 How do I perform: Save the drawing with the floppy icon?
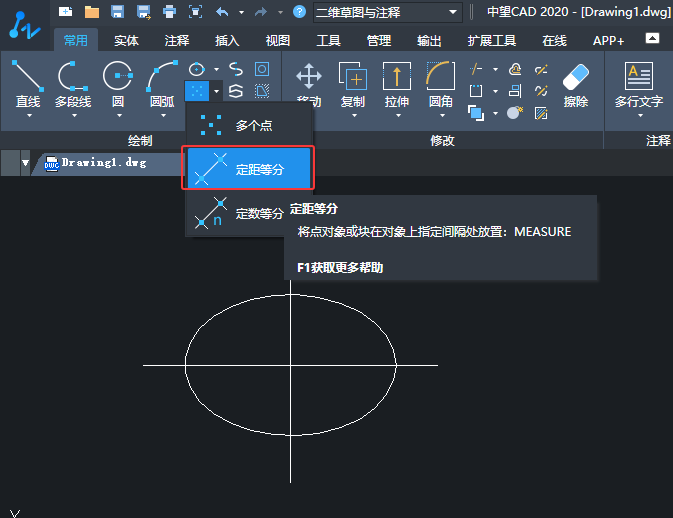[118, 12]
